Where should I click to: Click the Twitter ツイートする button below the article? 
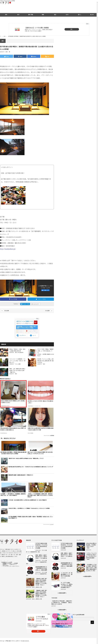coord(40,299)
